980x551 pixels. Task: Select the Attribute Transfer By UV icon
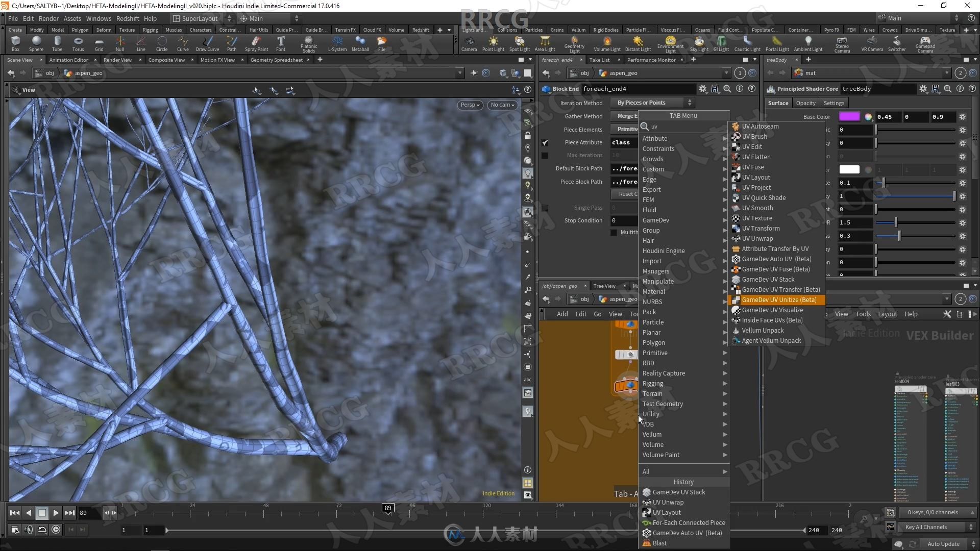[x=735, y=248]
